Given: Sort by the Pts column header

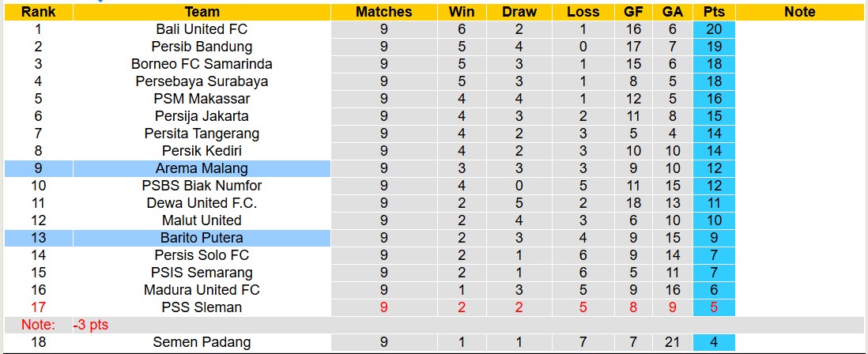Looking at the screenshot, I should click(x=714, y=12).
